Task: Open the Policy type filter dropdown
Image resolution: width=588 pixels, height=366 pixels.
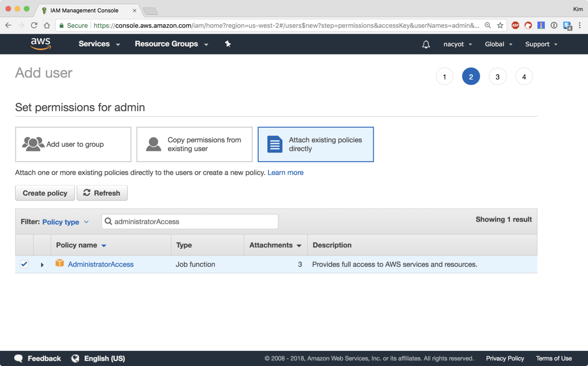Action: point(65,222)
